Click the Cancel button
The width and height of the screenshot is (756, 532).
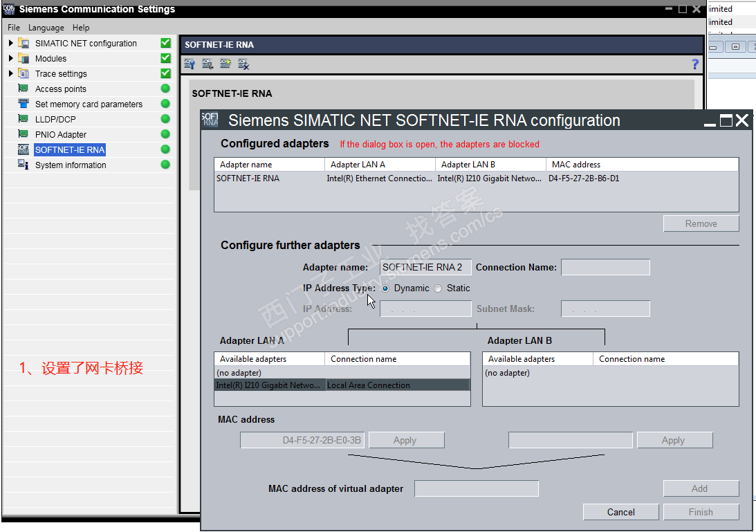click(x=620, y=512)
